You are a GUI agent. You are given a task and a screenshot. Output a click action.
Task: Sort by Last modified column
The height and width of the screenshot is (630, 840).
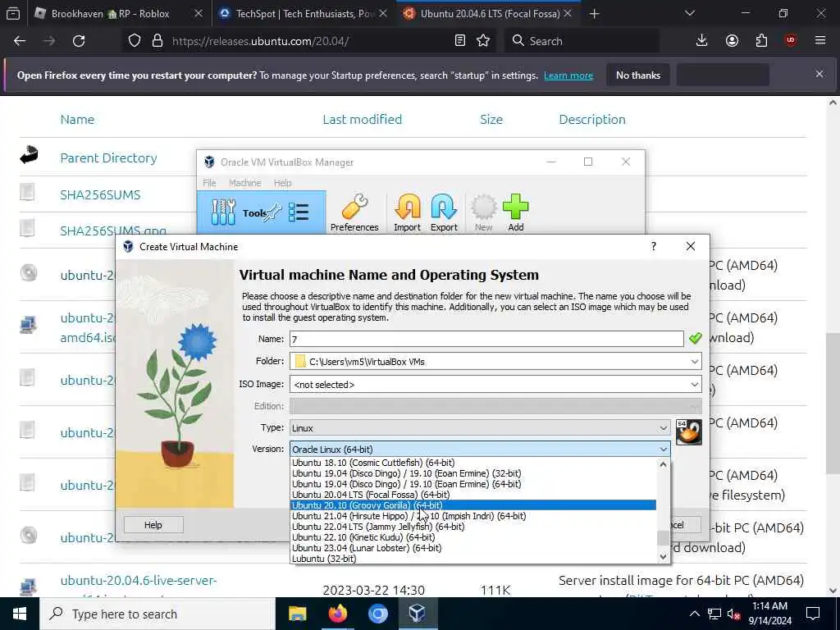(x=362, y=119)
